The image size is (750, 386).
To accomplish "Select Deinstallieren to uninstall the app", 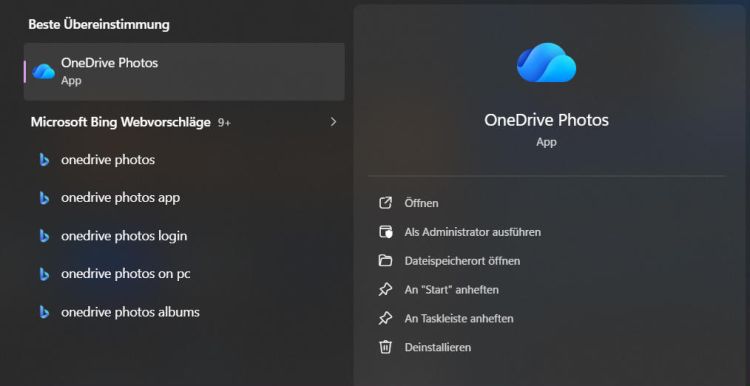I will [438, 347].
